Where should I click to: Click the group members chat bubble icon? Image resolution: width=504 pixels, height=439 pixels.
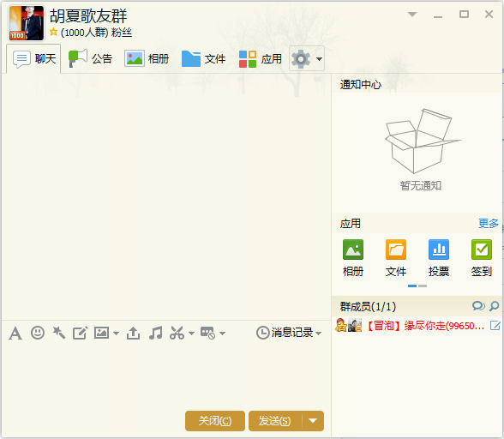[478, 306]
